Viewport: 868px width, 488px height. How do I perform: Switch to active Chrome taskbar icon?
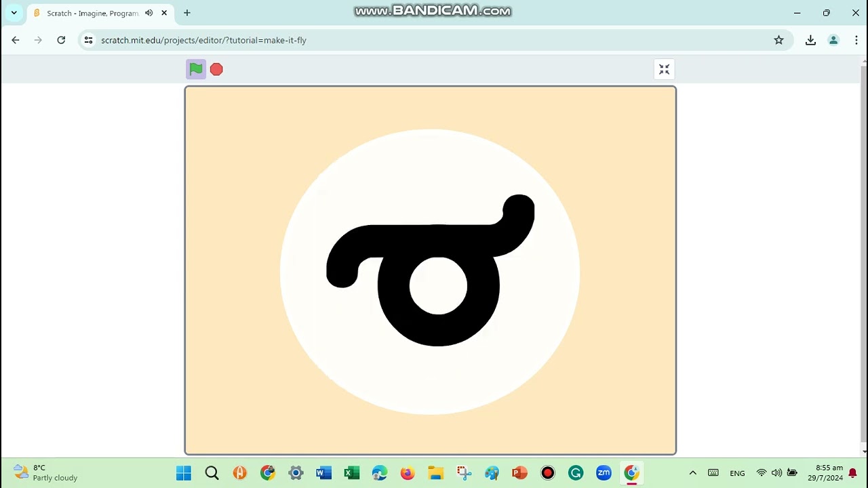(631, 473)
